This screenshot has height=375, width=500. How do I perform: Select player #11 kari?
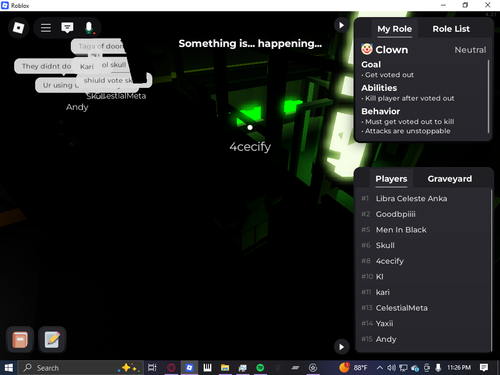coord(423,292)
